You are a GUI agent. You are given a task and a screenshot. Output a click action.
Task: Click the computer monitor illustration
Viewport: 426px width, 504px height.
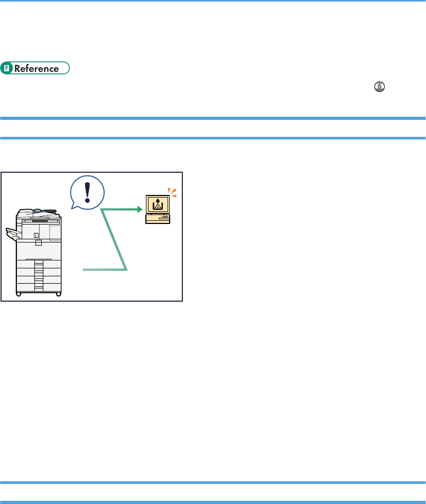[158, 209]
